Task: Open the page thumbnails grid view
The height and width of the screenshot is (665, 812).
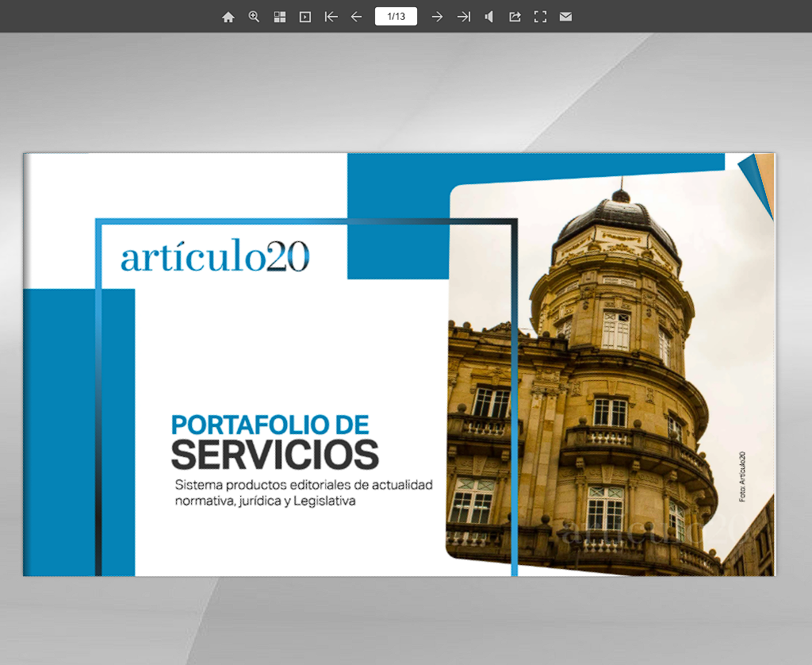Action: pyautogui.click(x=280, y=17)
